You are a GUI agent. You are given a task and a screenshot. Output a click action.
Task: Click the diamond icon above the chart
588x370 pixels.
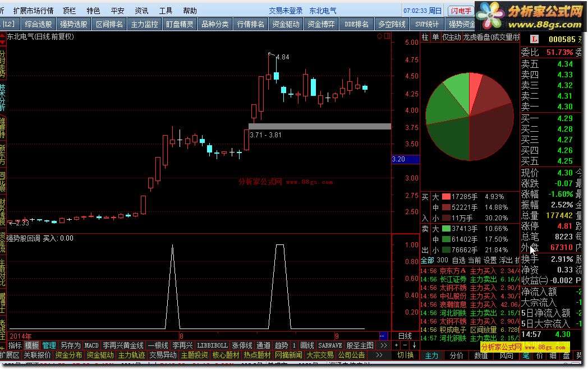click(379, 36)
